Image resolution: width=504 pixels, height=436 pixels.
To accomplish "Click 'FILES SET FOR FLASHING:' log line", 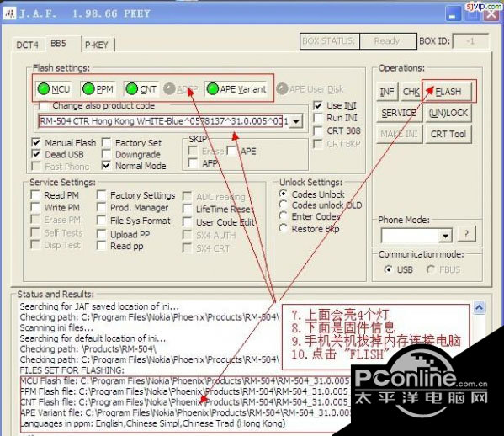I will point(72,370).
